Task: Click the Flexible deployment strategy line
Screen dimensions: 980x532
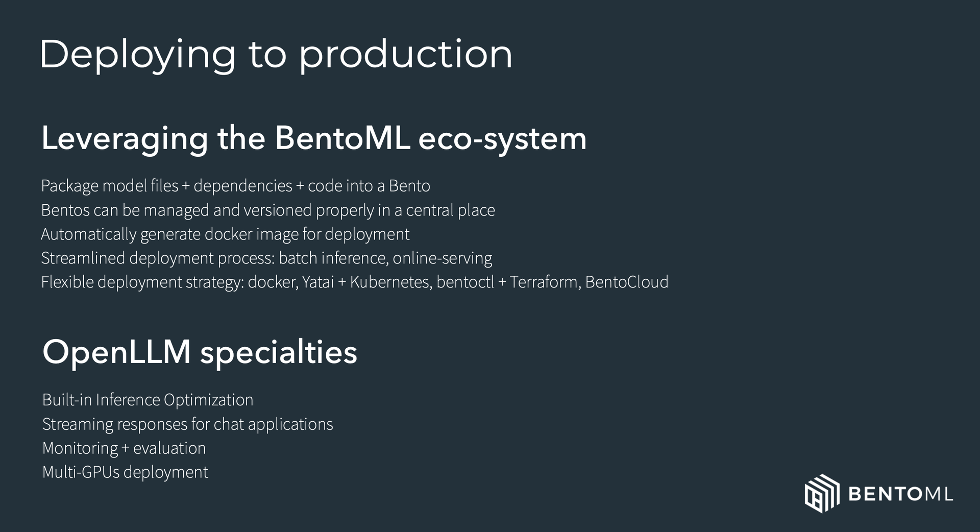Action: 355,282
